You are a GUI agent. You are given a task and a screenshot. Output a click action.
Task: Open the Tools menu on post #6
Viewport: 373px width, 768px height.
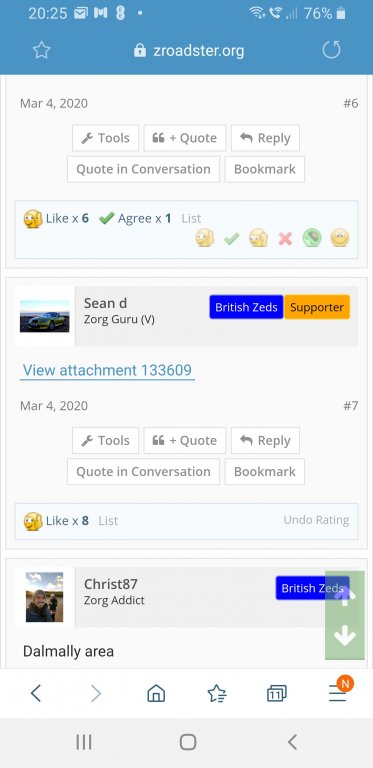pos(105,138)
